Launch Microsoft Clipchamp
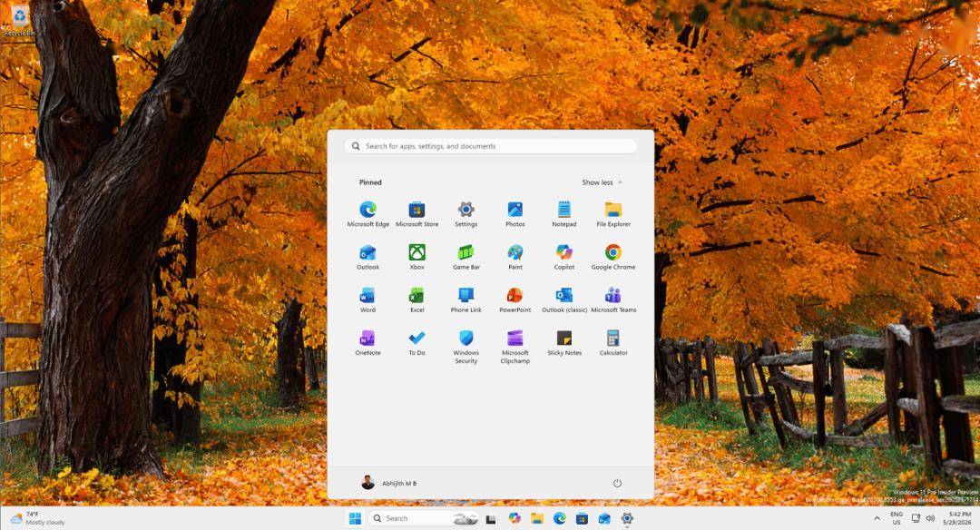Screen dimensions: 980x530 (515, 347)
